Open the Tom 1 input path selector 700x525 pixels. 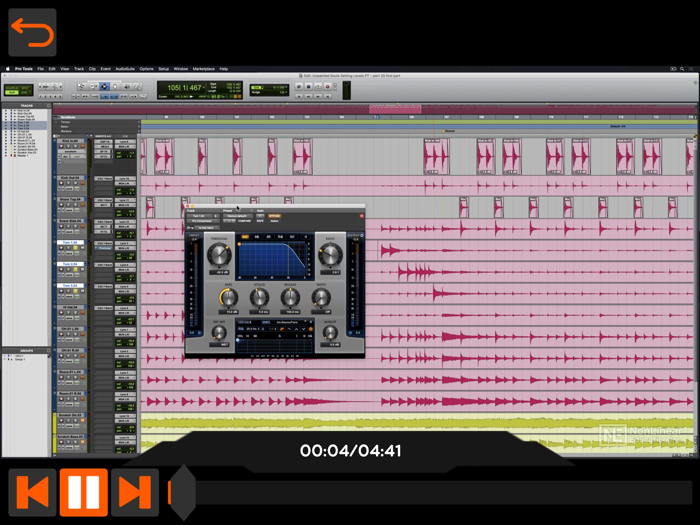[x=124, y=243]
